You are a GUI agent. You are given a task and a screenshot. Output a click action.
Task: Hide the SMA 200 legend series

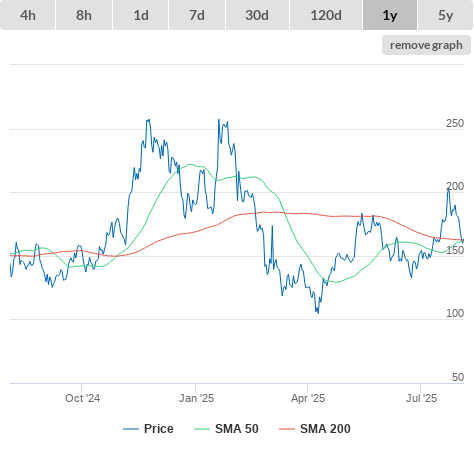315,429
